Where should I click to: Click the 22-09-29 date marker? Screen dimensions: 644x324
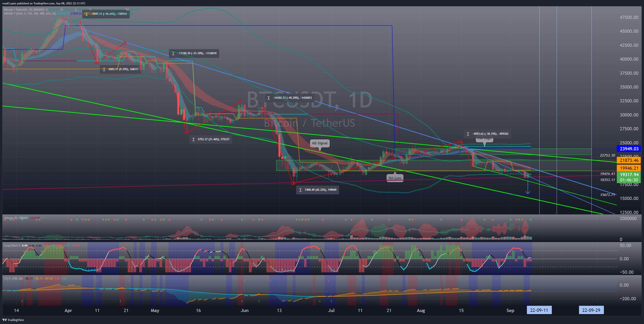click(x=591, y=310)
